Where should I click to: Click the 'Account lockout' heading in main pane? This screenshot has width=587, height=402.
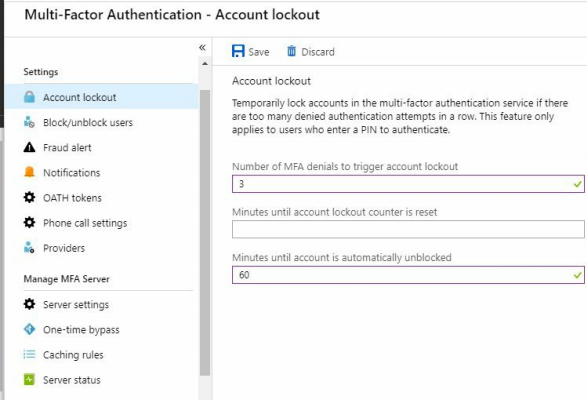point(271,81)
